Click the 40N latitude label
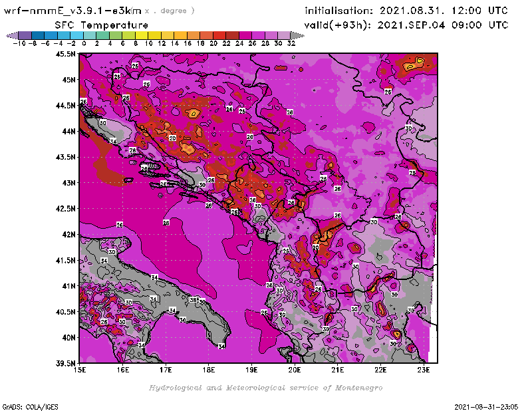The image size is (532, 411). pyautogui.click(x=68, y=338)
